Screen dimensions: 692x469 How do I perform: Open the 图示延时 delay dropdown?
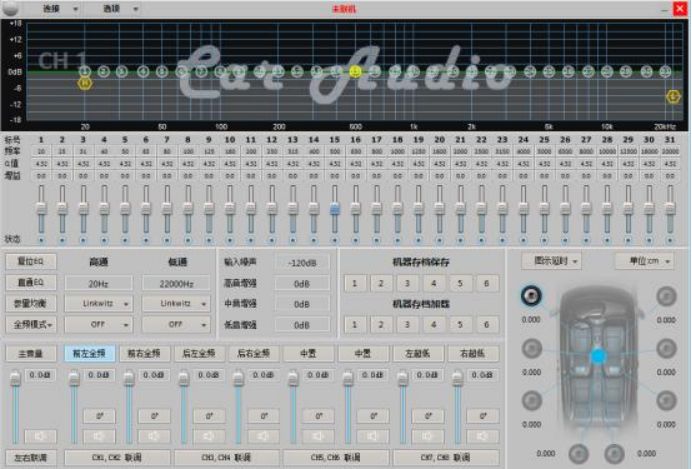point(551,261)
